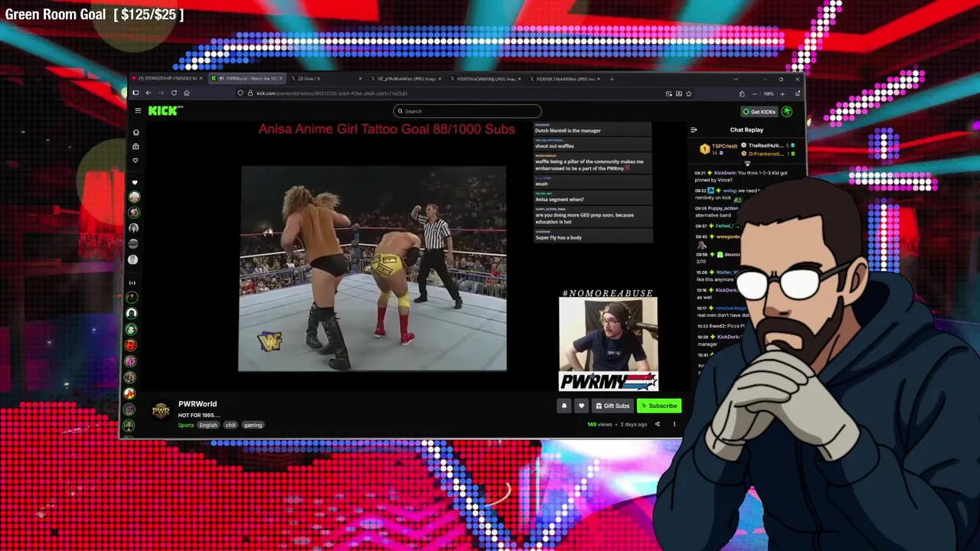Open the PWRWorld channel name link
This screenshot has height=551, width=980.
(198, 403)
